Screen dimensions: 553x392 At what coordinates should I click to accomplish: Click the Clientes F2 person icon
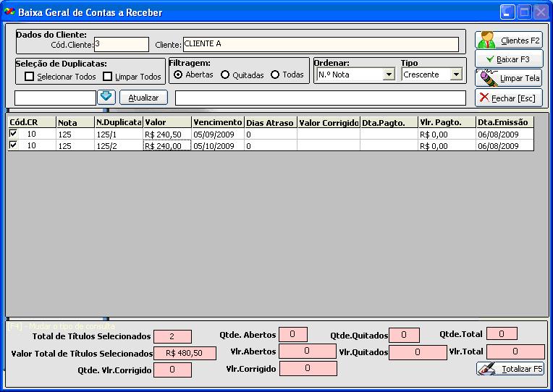(x=486, y=40)
